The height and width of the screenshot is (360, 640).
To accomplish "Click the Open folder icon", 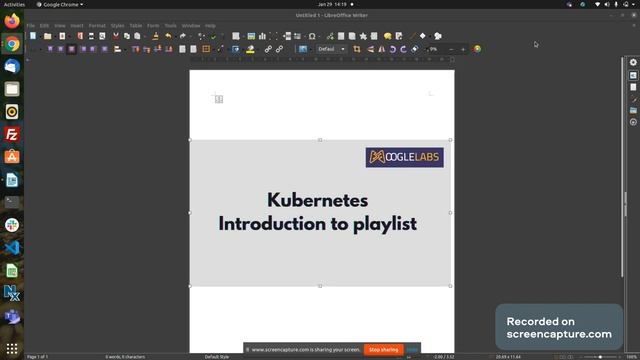I will click(47, 36).
